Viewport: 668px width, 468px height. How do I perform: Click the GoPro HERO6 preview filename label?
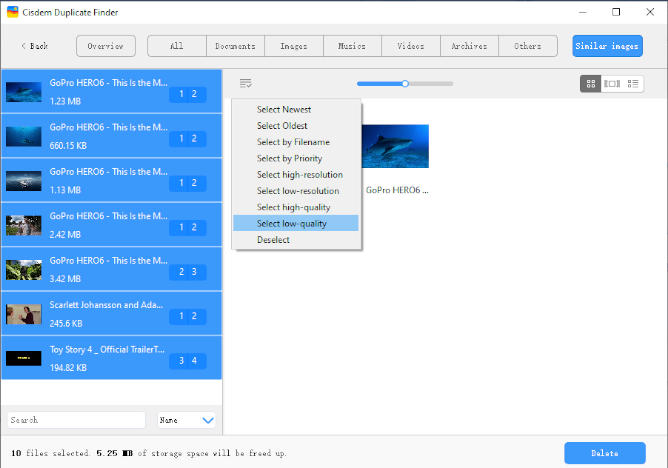point(397,190)
